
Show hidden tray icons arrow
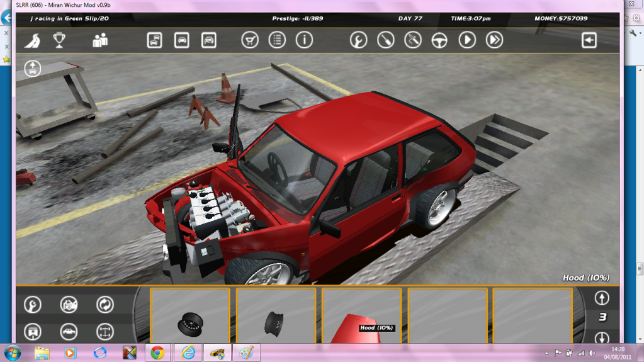pos(546,353)
